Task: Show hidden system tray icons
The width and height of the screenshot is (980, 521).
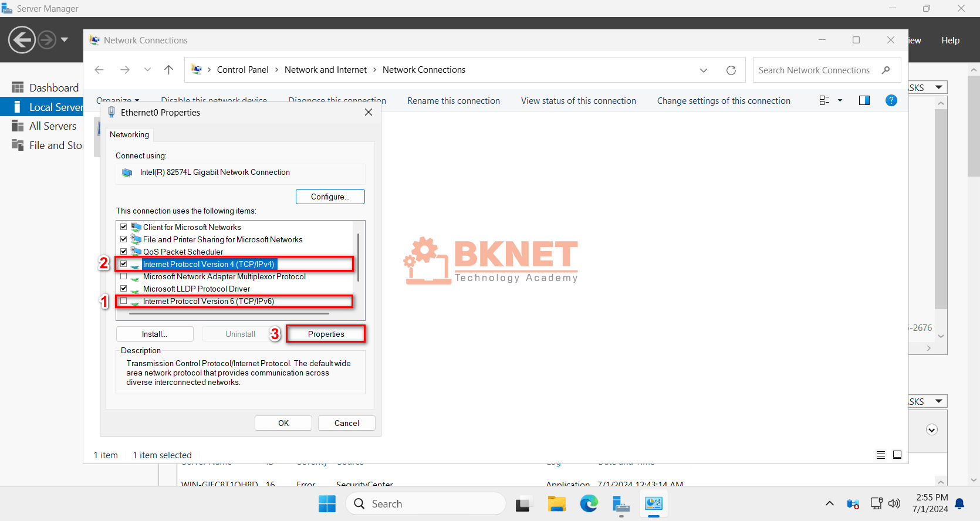Action: pyautogui.click(x=830, y=503)
